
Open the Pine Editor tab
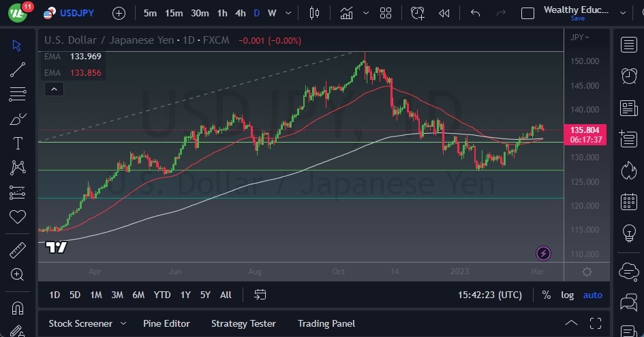click(x=166, y=323)
